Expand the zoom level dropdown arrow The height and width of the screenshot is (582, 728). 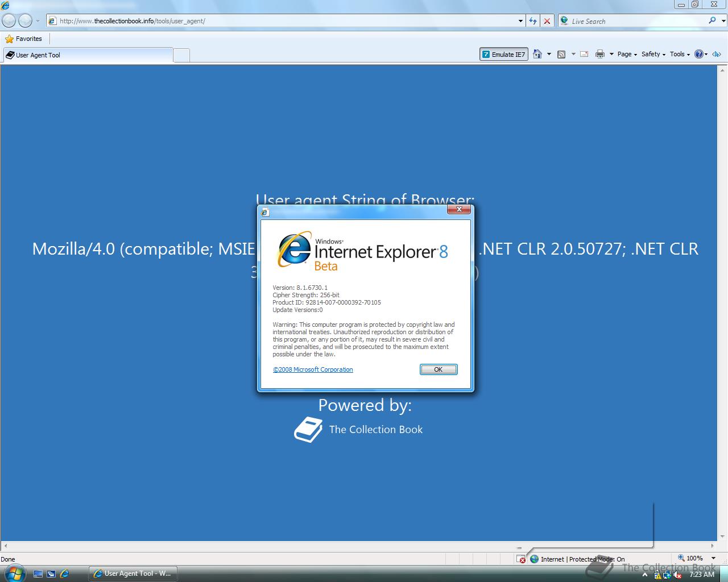(x=713, y=558)
